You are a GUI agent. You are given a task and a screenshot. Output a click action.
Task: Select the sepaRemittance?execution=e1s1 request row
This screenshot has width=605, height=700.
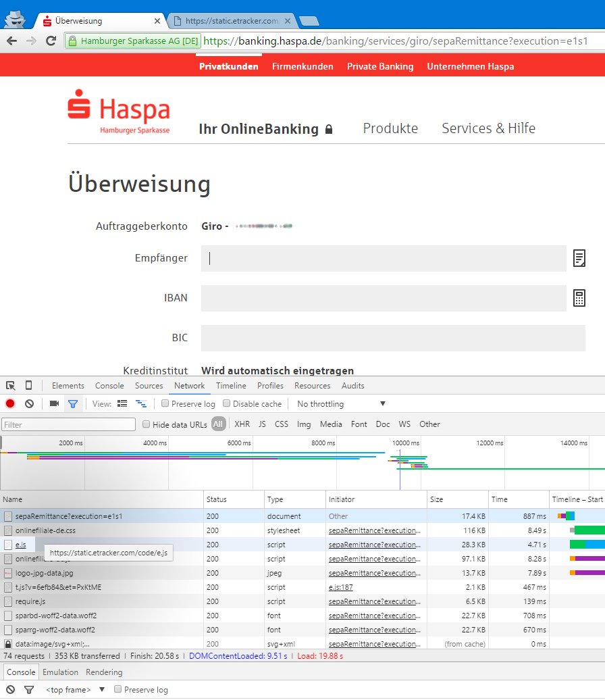pos(302,516)
